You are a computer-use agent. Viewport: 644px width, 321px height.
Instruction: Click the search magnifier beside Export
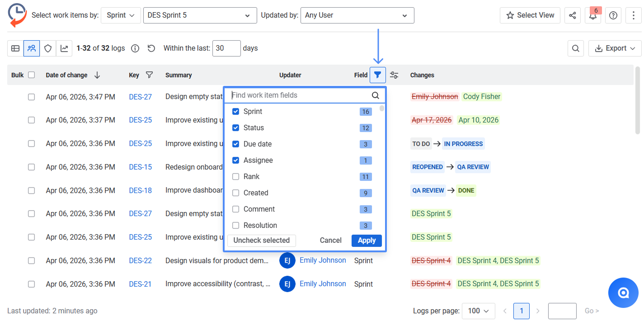(576, 48)
